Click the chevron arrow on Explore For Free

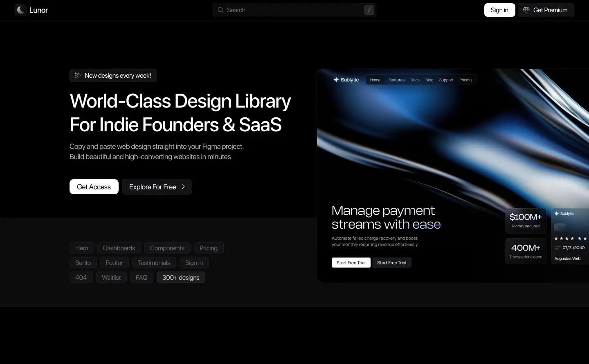[x=183, y=187]
